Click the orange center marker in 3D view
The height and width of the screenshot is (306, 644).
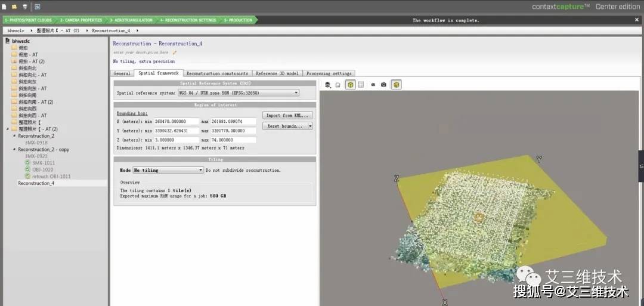click(x=479, y=218)
